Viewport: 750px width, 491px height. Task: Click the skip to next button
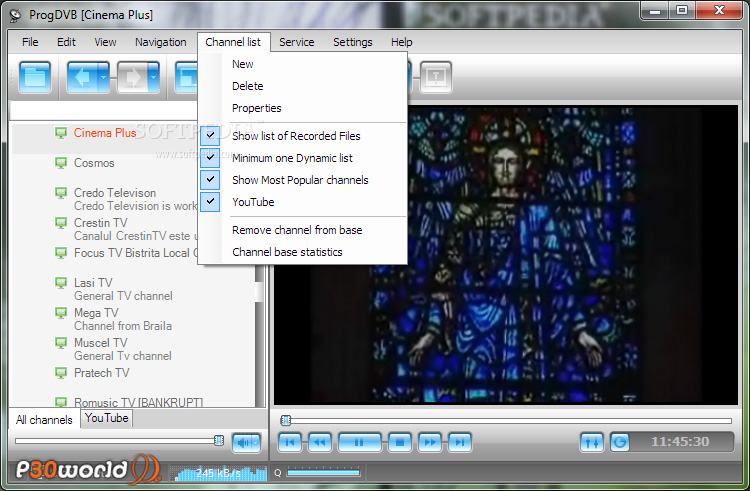pos(460,442)
